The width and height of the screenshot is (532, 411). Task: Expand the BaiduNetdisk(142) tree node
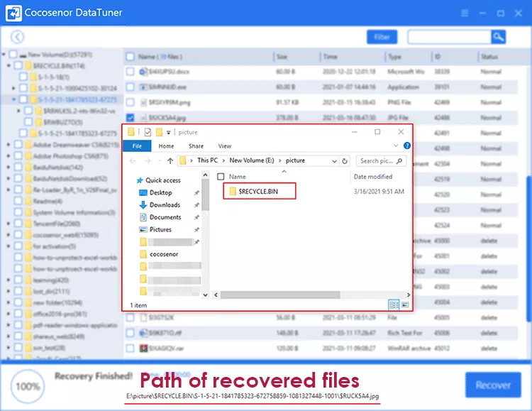tap(9, 167)
